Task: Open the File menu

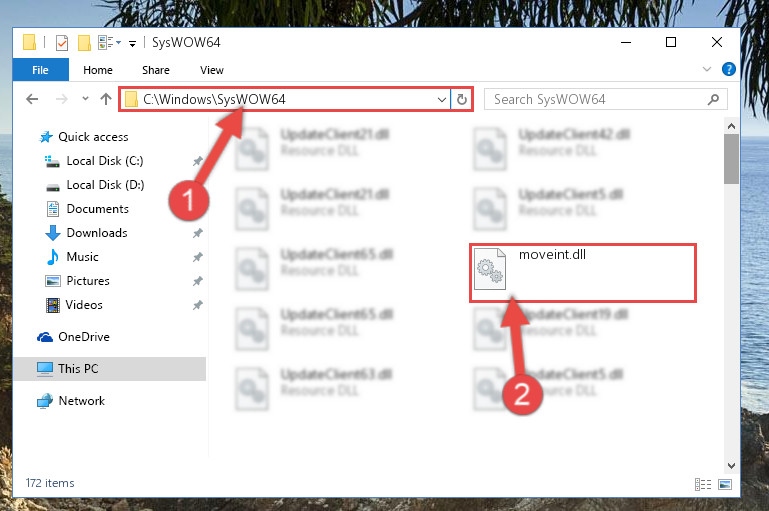Action: pos(40,70)
